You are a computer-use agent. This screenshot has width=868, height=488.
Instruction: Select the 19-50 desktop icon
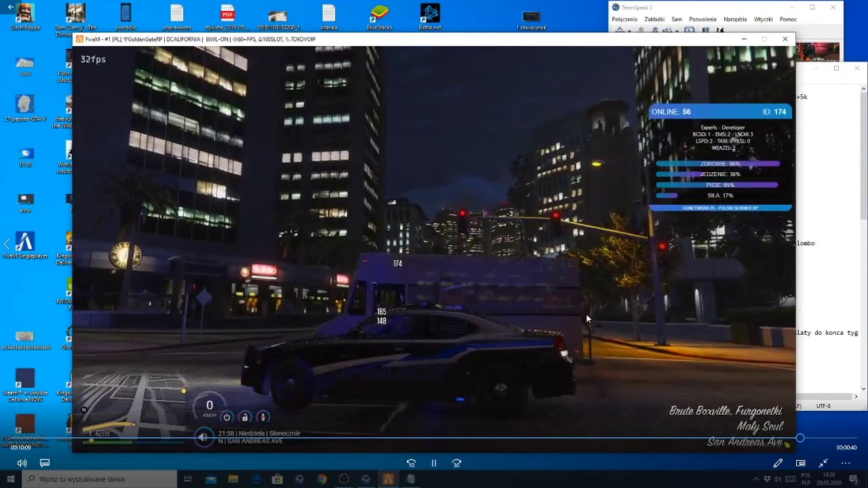coord(25,157)
